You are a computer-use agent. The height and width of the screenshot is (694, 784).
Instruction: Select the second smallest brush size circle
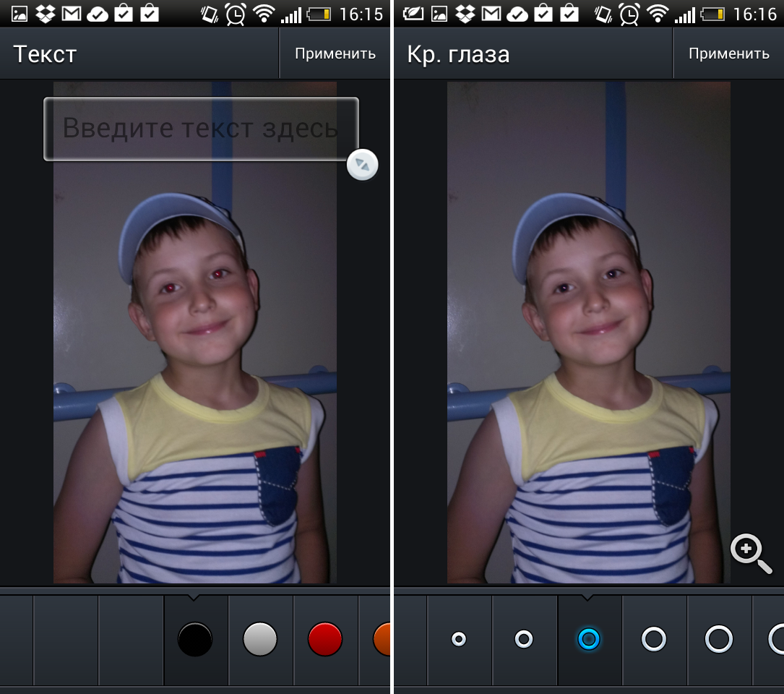(524, 639)
